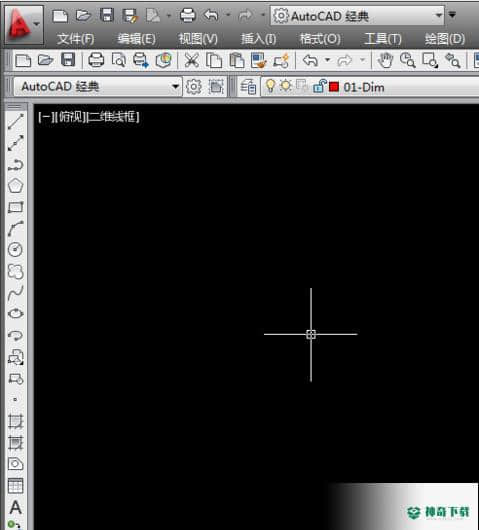Viewport: 479px width, 530px height.
Task: Click the Cut scissors icon
Action: pos(191,61)
